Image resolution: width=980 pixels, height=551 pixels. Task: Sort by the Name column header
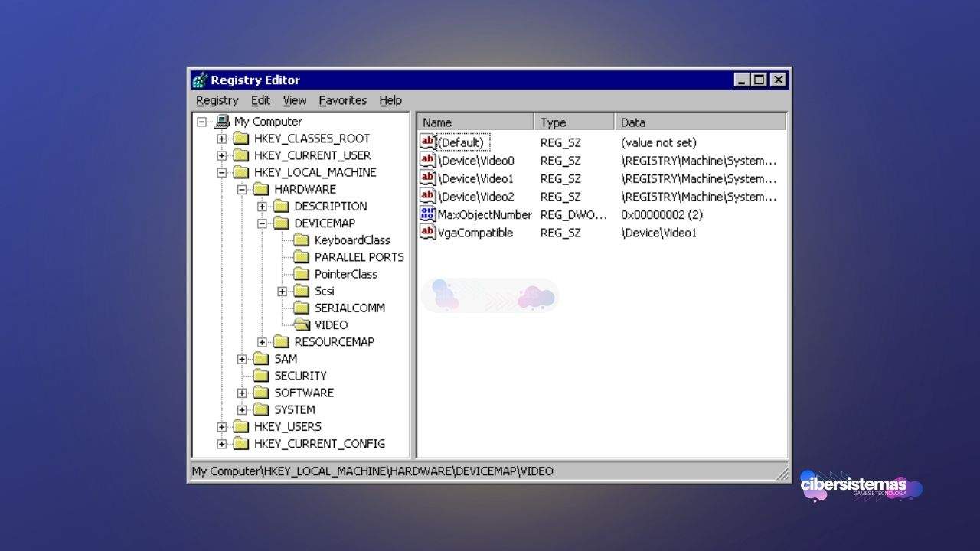tap(475, 122)
